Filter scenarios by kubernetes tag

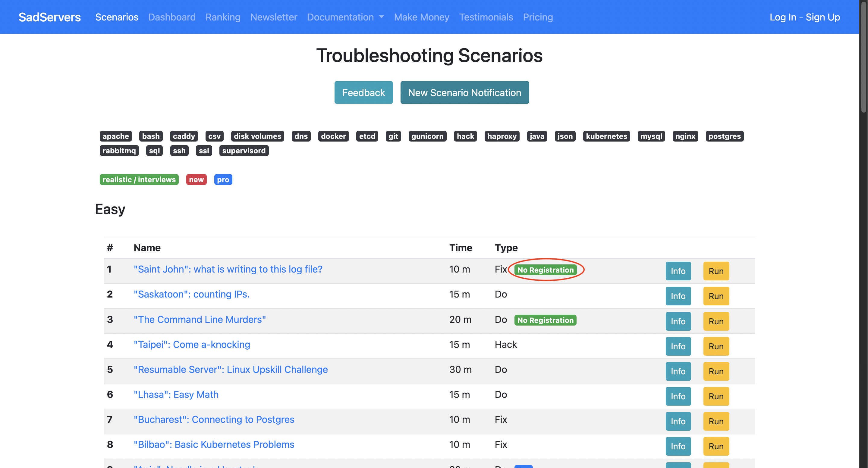click(x=606, y=136)
